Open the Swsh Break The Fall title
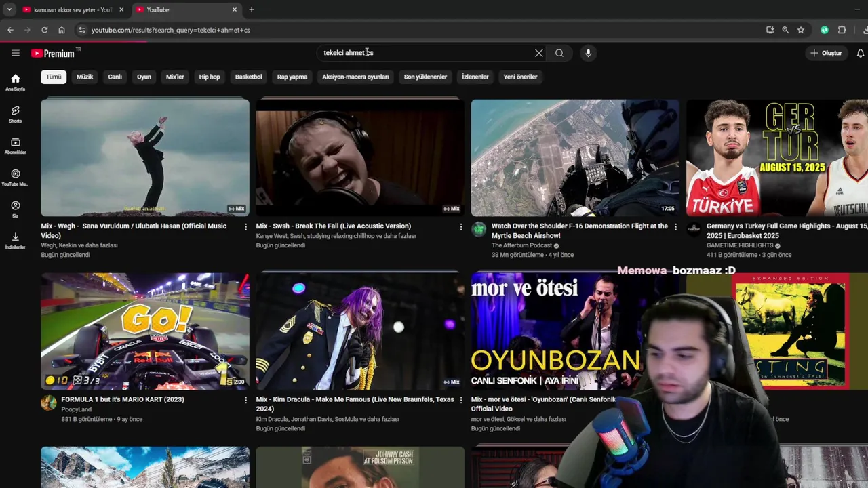Viewport: 868px width, 488px height. click(334, 226)
